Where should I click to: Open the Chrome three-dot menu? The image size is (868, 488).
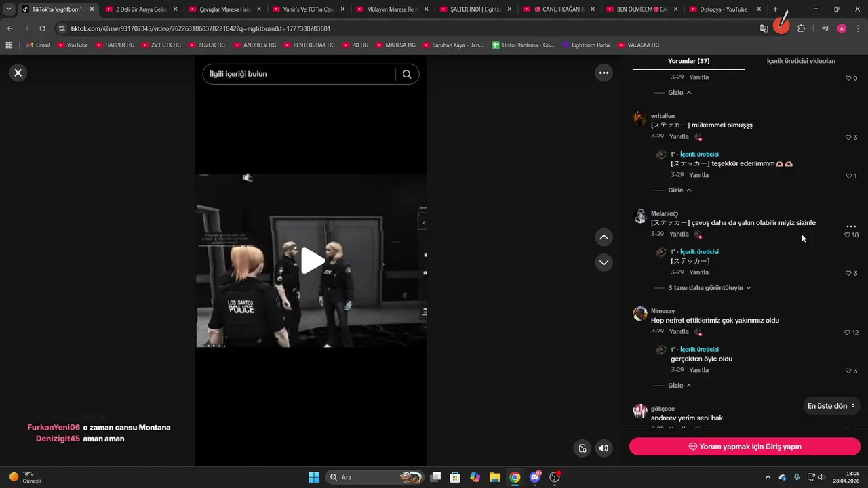(x=858, y=28)
